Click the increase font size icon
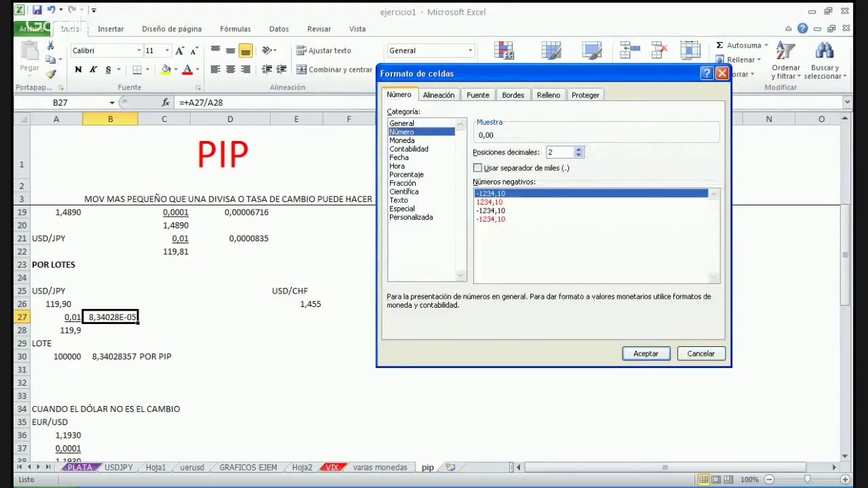The image size is (868, 488). (x=180, y=51)
